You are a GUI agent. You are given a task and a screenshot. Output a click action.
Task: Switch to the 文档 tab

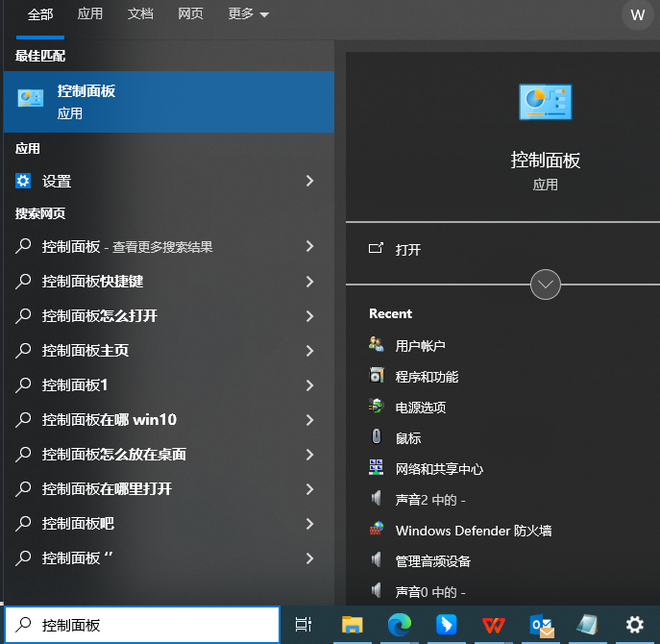click(140, 14)
